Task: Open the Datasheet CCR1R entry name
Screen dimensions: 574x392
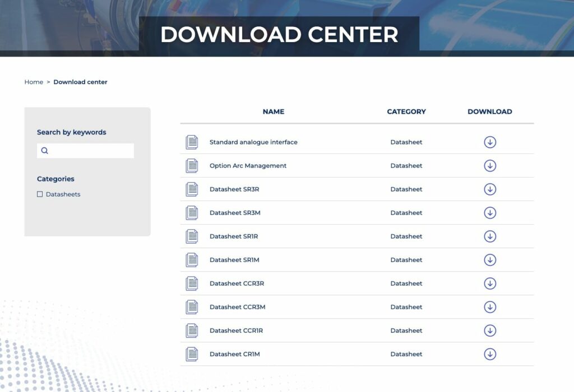Action: click(236, 330)
